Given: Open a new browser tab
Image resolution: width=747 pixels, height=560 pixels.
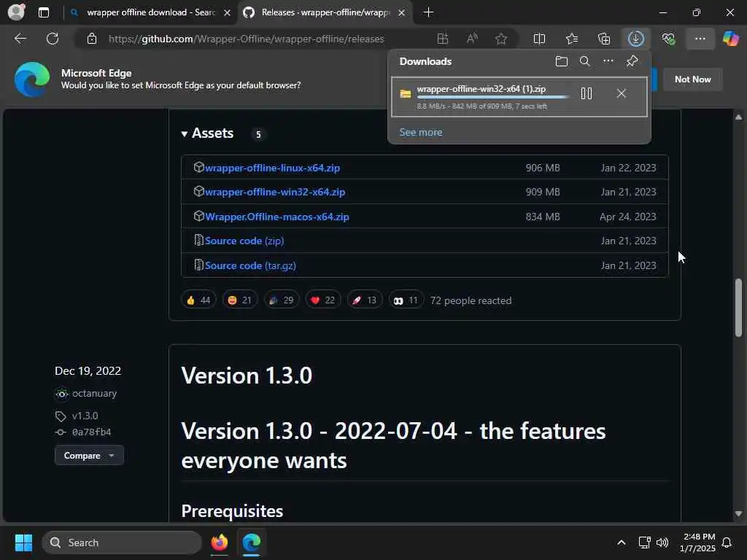Looking at the screenshot, I should point(428,12).
